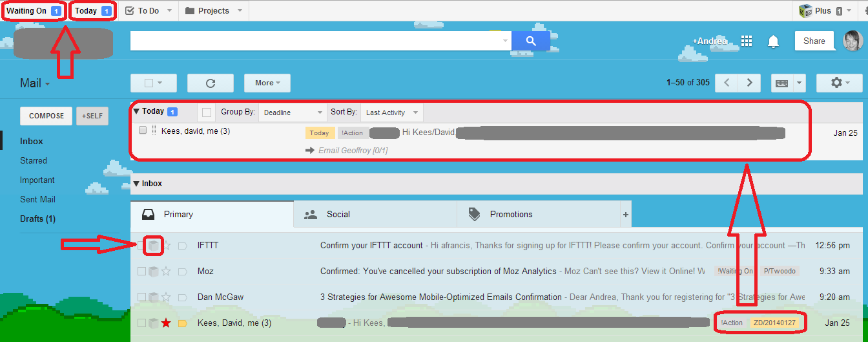Click the P/Twoodo label on the Moz email
This screenshot has height=342, width=868.
pos(779,271)
